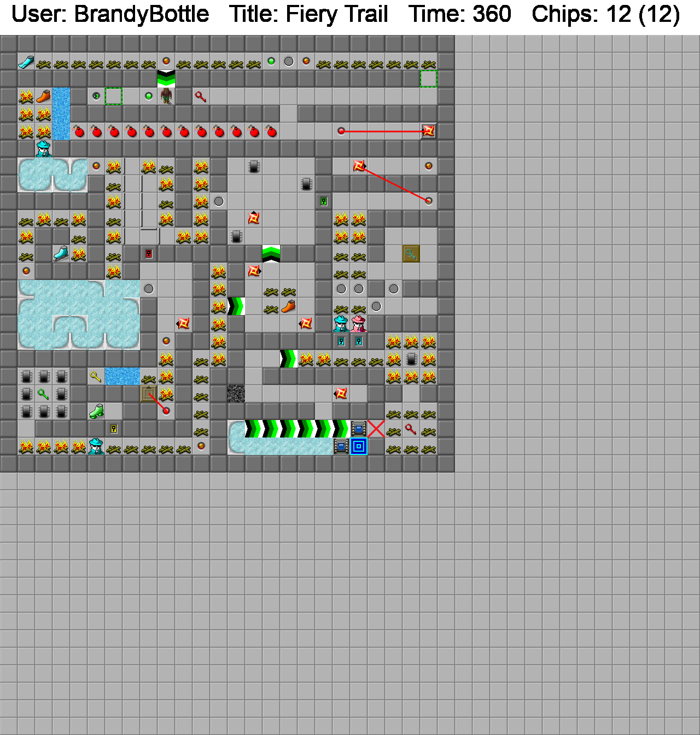
Task: Click the fire boots beside the water column
Action: [x=44, y=96]
